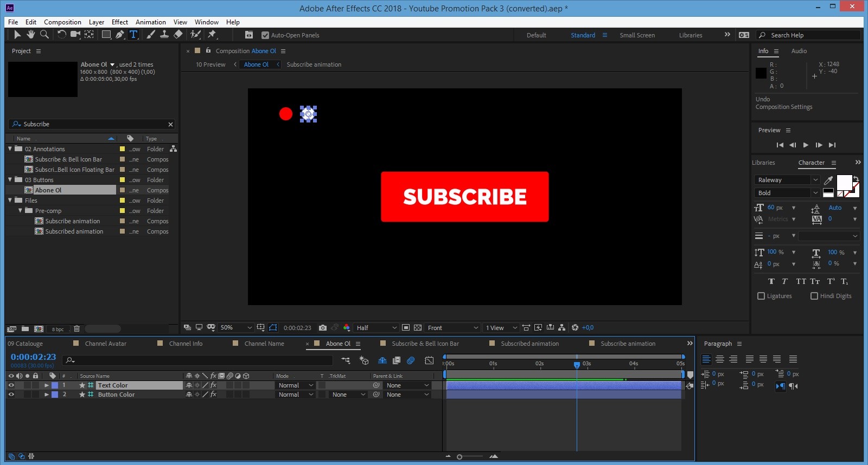The image size is (868, 465).
Task: Play the preview
Action: point(806,145)
